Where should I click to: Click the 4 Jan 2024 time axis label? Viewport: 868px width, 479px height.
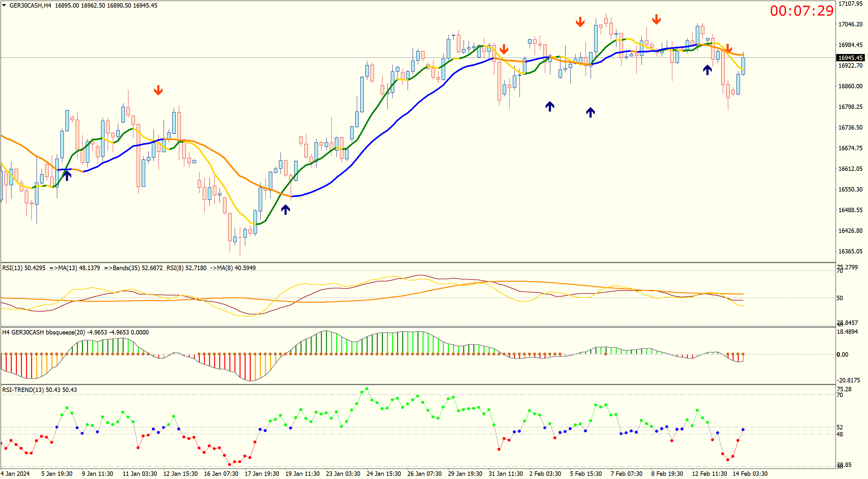pos(15,474)
